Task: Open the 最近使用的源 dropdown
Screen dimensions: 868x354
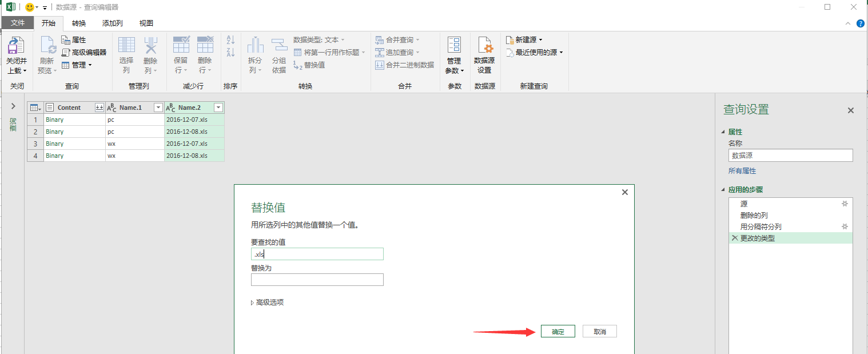Action: tap(534, 52)
